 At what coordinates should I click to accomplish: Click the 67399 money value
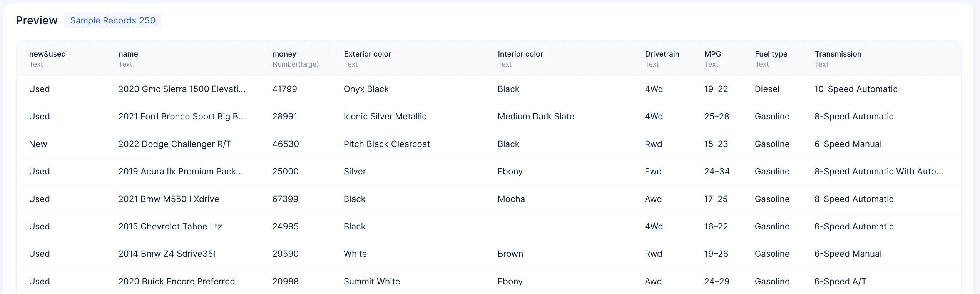pos(285,199)
